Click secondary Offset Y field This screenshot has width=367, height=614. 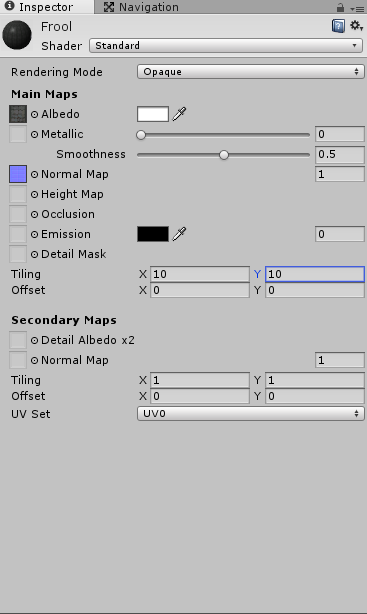(x=315, y=396)
